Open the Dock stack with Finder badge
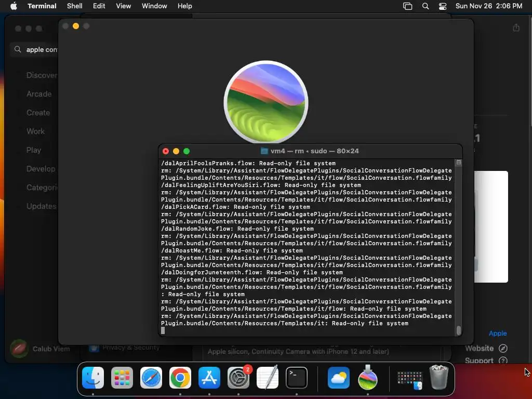This screenshot has height=399, width=532. 409,380
